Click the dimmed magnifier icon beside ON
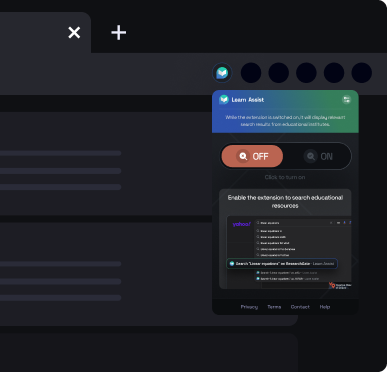This screenshot has height=372, width=387. (x=311, y=156)
